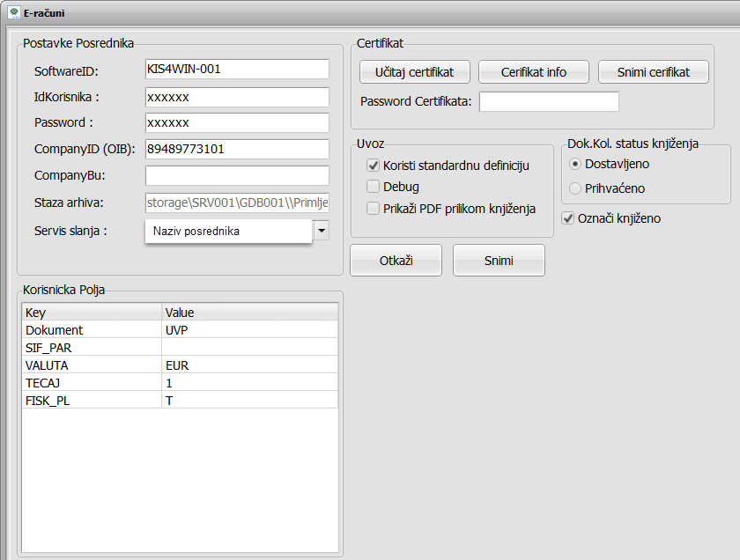This screenshot has width=740, height=560.
Task: Select the UVP value cell
Action: point(250,330)
